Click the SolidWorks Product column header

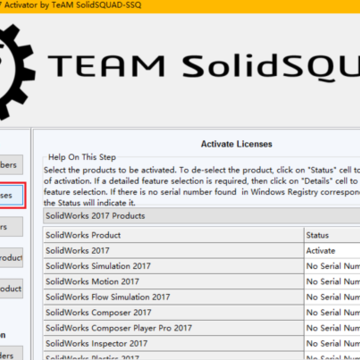coord(173,235)
